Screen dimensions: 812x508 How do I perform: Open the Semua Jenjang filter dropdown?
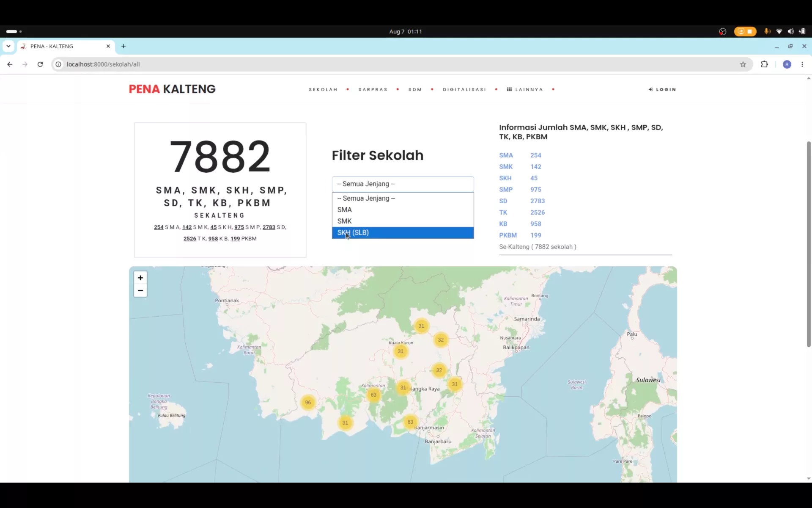point(403,184)
